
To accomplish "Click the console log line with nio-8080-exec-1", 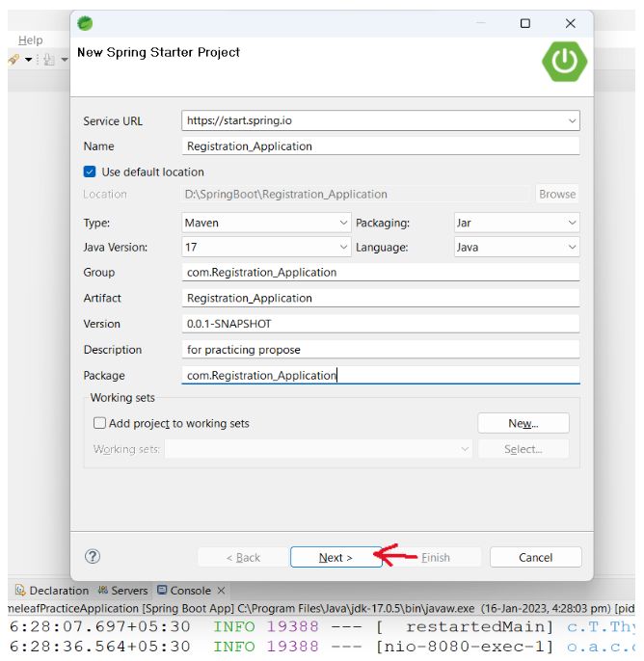I will click(321, 647).
